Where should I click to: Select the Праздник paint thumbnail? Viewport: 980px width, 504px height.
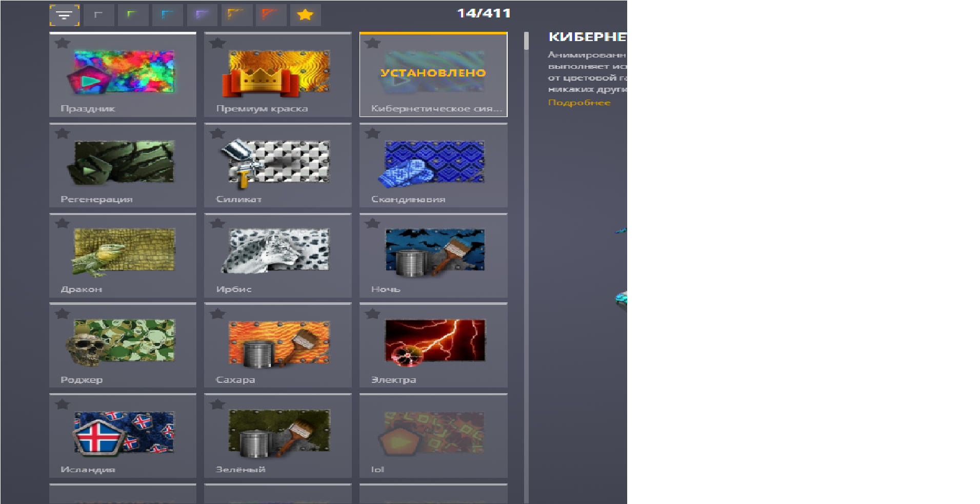pyautogui.click(x=121, y=72)
